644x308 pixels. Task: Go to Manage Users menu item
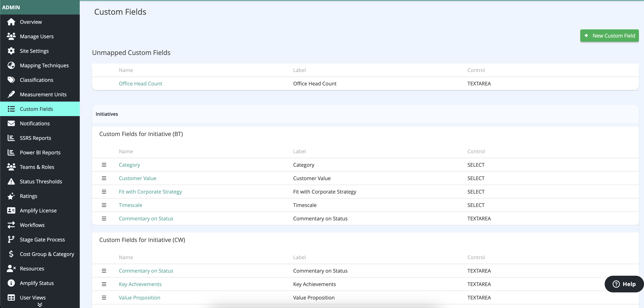point(40,36)
